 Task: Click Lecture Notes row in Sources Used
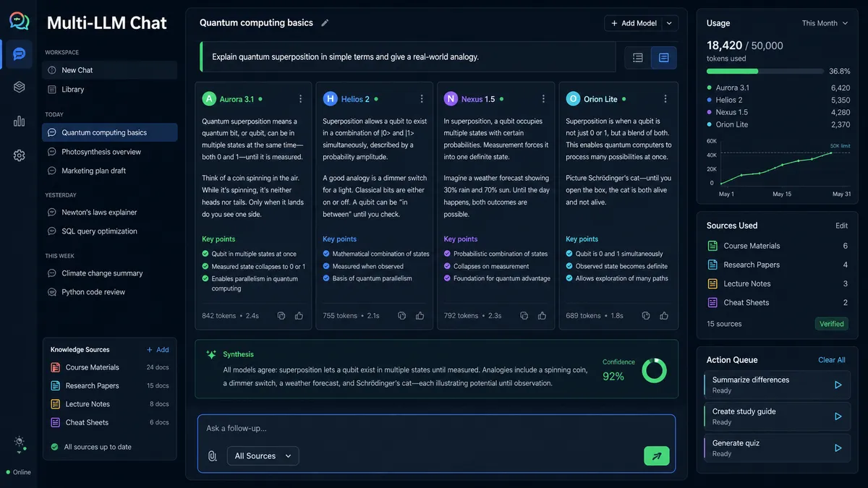[777, 284]
